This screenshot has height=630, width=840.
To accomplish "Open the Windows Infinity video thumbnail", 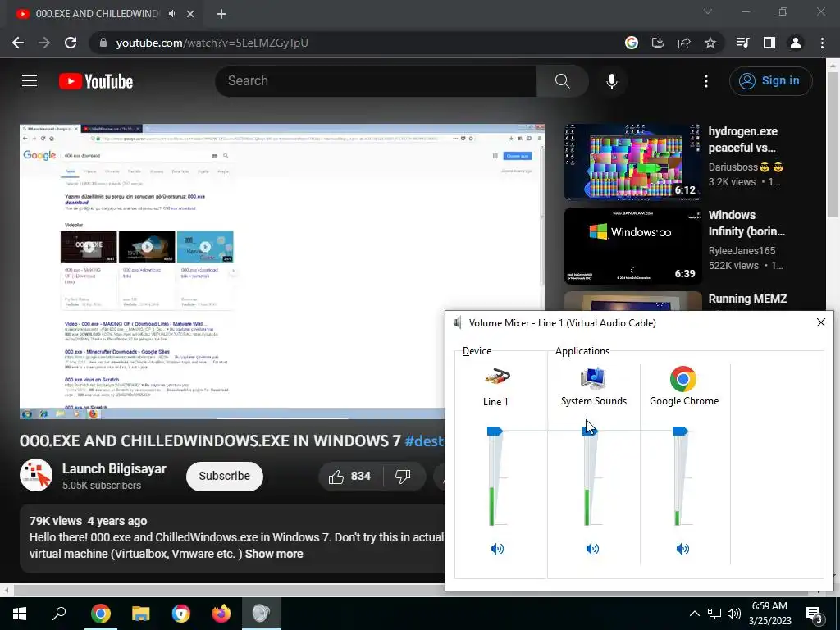I will (632, 246).
